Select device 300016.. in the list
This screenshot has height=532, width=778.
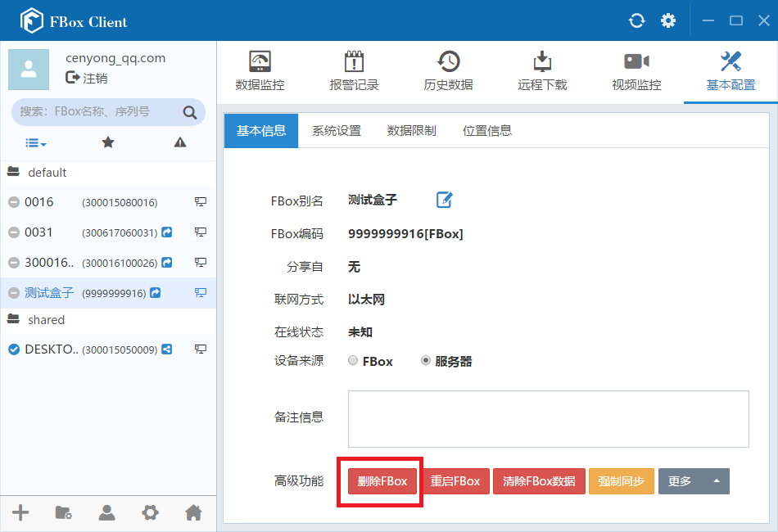click(x=108, y=263)
